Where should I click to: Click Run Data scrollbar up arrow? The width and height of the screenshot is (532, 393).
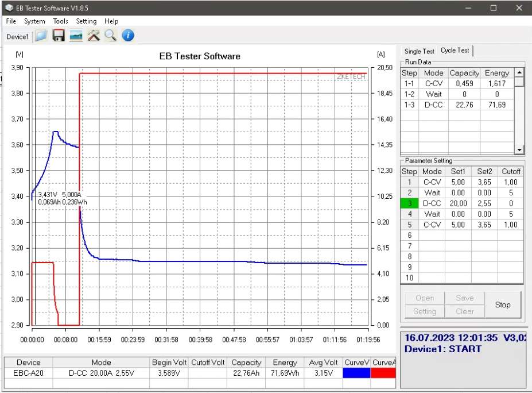pyautogui.click(x=519, y=72)
